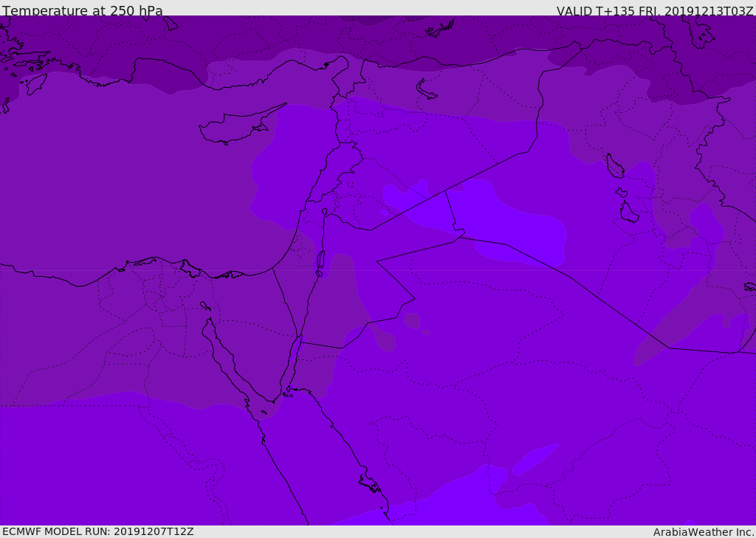Screen dimensions: 756x538
Task: Click the ArabiaWeather Inc credit label
Action: click(703, 532)
